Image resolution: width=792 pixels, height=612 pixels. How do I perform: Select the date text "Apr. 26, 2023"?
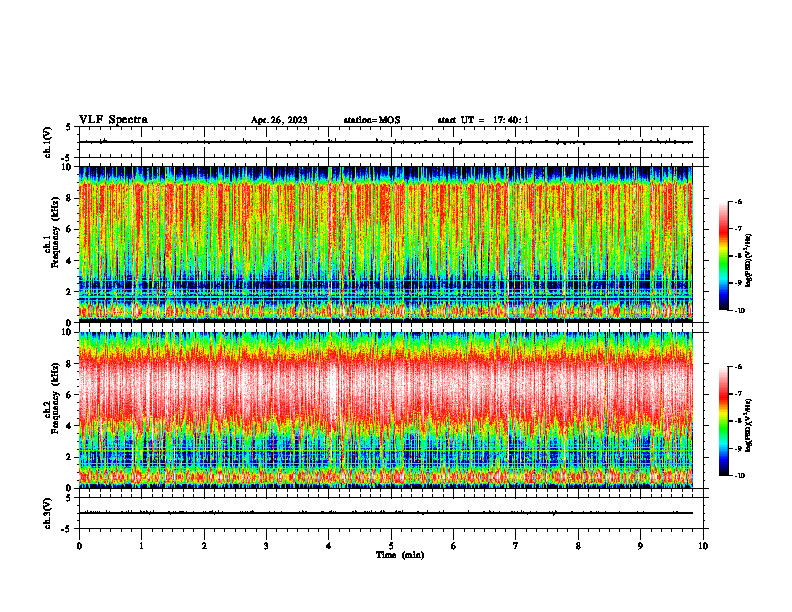coord(279,120)
